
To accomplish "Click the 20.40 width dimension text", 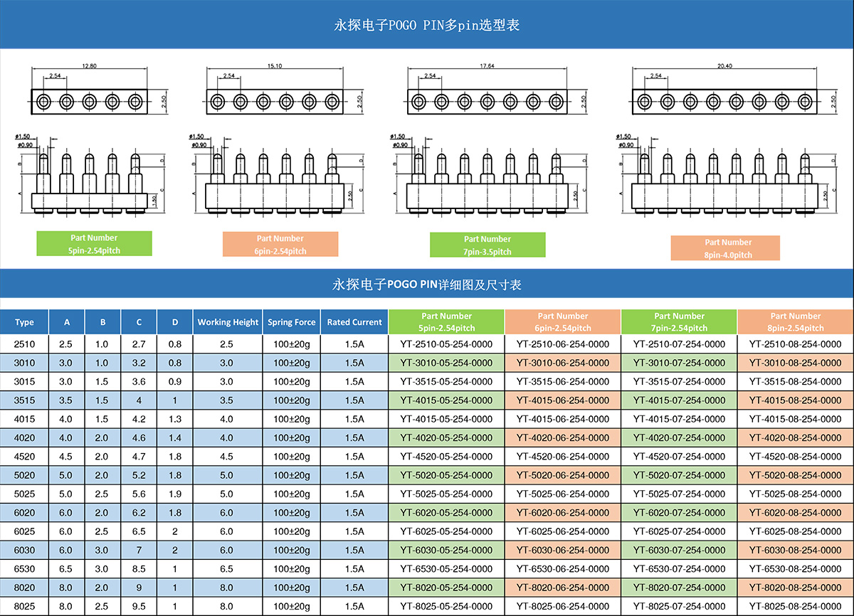I will pyautogui.click(x=724, y=65).
